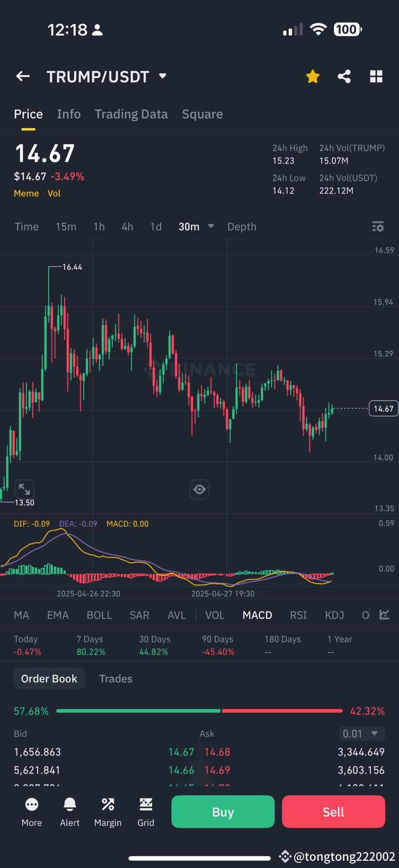
Task: Tap the red Sell button
Action: coord(333,812)
